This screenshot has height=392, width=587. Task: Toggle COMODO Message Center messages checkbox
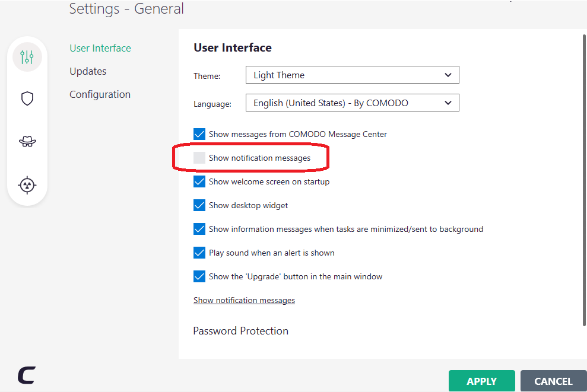[x=199, y=134]
